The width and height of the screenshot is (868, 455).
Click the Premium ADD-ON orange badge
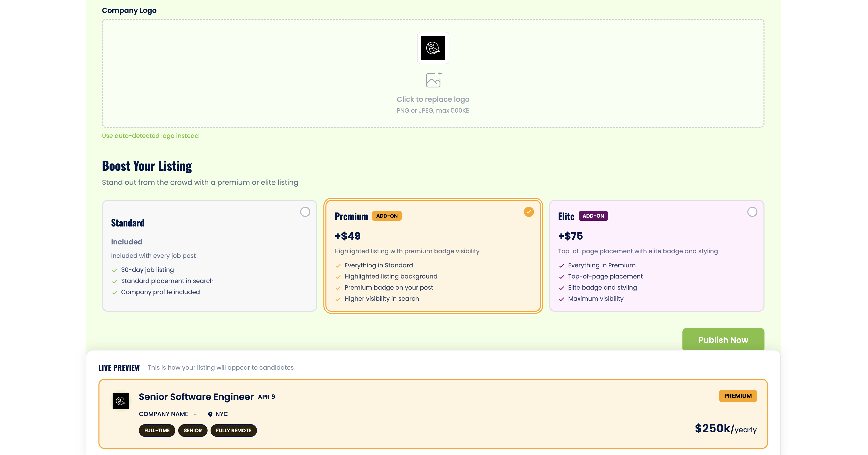(x=387, y=216)
